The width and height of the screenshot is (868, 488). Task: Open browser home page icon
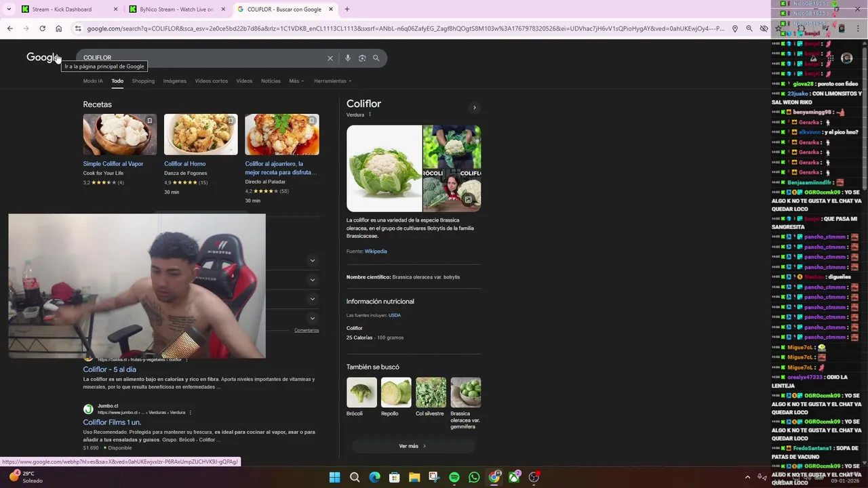coord(58,28)
